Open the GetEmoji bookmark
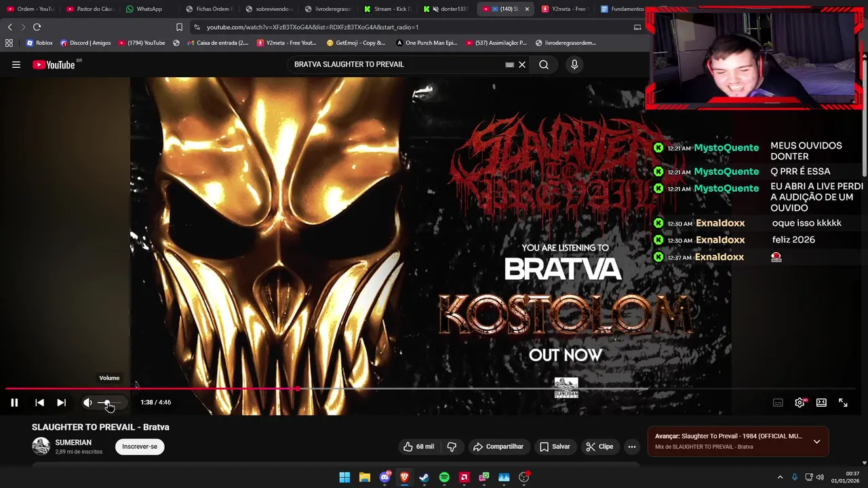Image resolution: width=868 pixels, height=488 pixels. click(x=356, y=43)
